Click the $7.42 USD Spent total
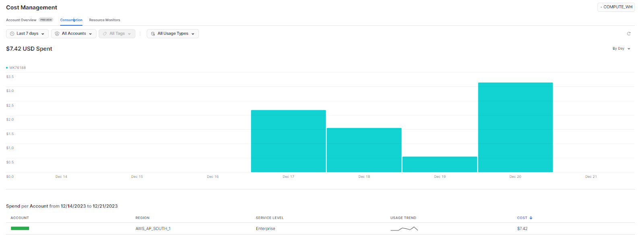Image resolution: width=644 pixels, height=241 pixels. pos(29,49)
